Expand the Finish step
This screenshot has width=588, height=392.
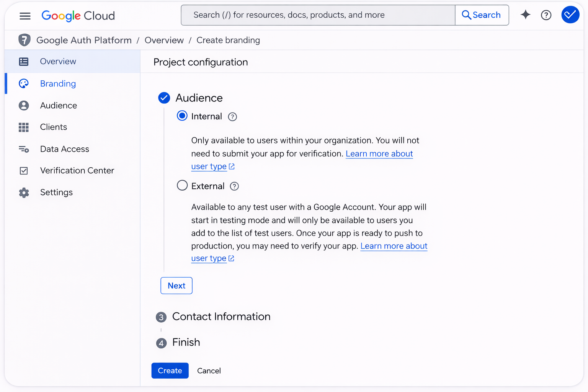186,342
